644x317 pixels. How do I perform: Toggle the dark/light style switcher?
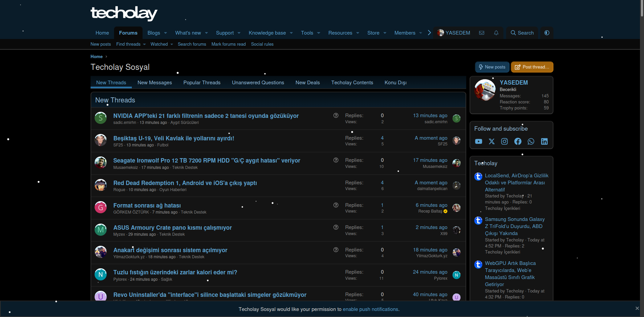click(x=547, y=33)
